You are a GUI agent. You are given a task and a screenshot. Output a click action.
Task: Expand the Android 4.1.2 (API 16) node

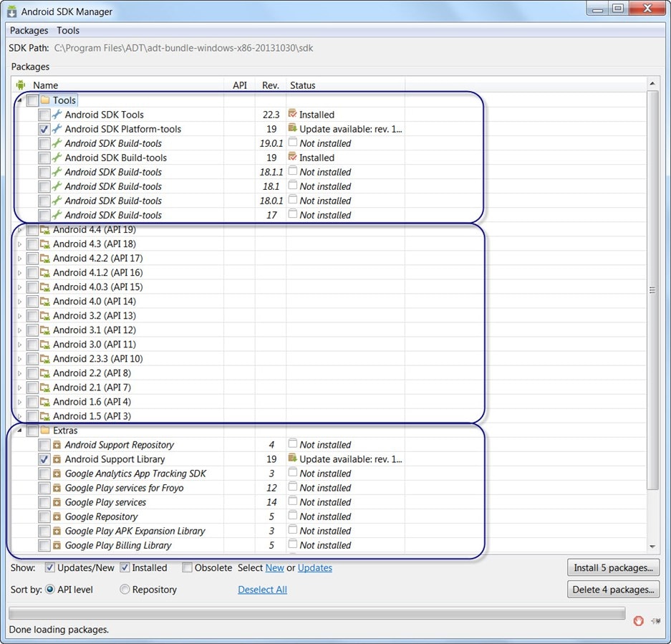pos(19,273)
